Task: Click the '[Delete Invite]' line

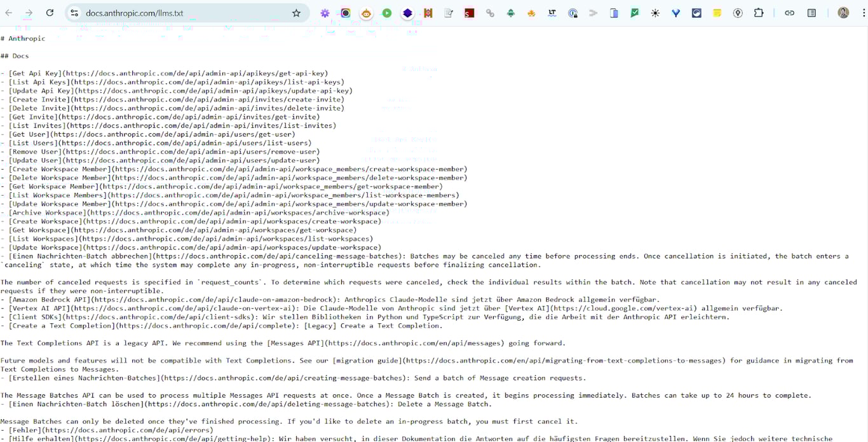Action: pos(173,108)
